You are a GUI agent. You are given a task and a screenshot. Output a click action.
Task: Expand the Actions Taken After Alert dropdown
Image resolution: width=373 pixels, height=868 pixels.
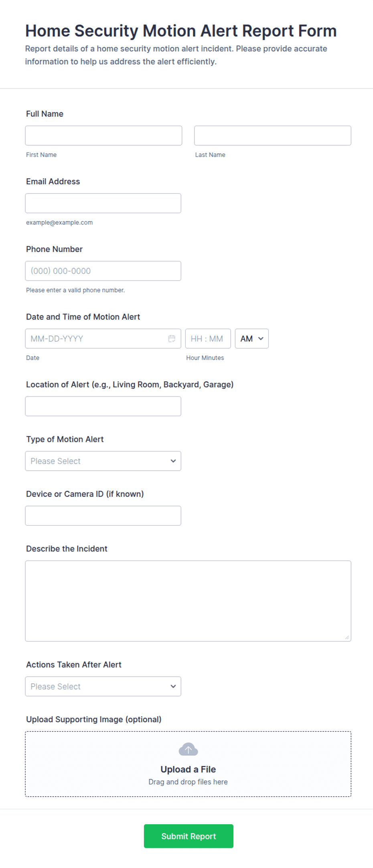103,687
